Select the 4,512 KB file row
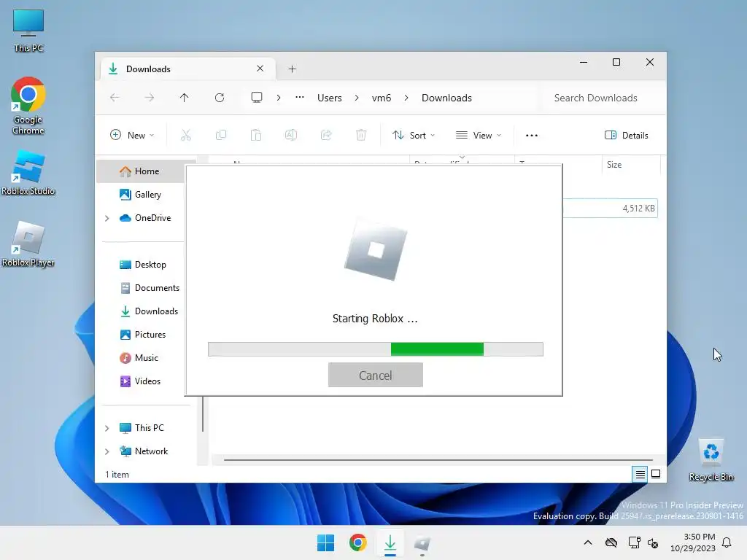 [610, 209]
